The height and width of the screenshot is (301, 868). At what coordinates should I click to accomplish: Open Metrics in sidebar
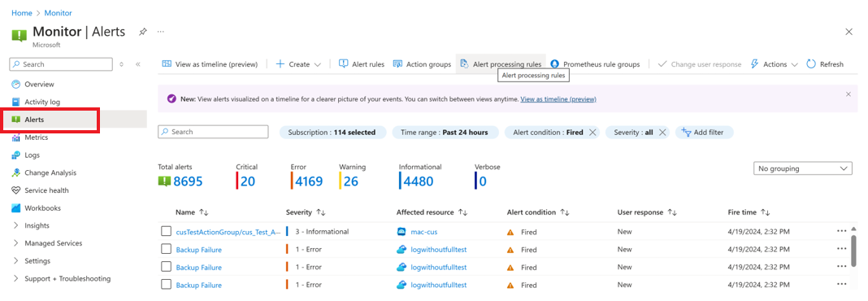click(x=36, y=137)
